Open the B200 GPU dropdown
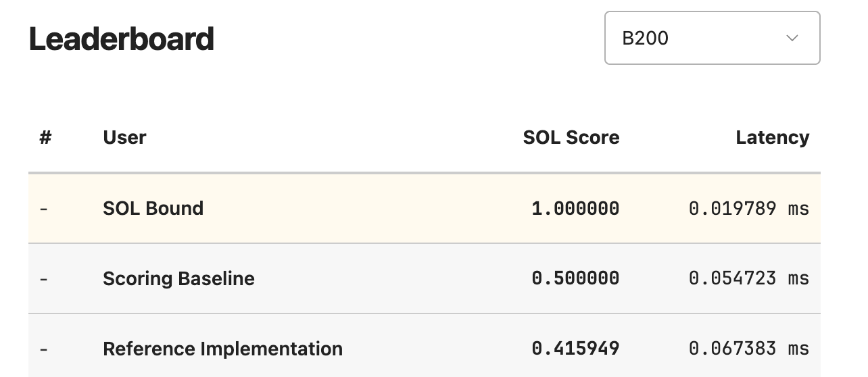 712,38
